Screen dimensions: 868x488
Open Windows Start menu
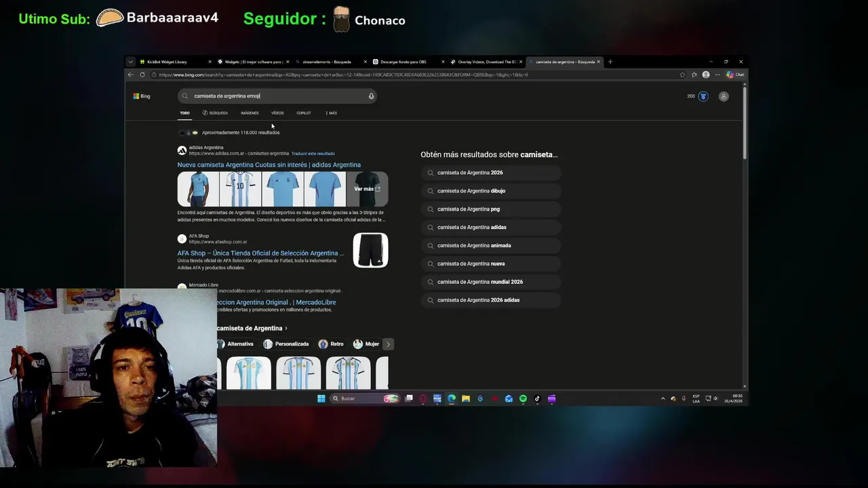point(321,399)
